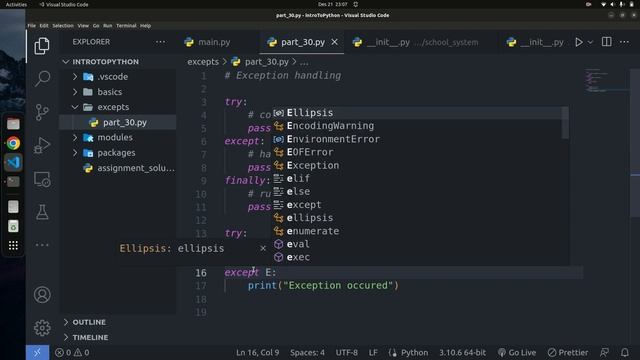Viewport: 640px width, 360px height.
Task: Open the Run and Debug view
Action: (x=42, y=145)
